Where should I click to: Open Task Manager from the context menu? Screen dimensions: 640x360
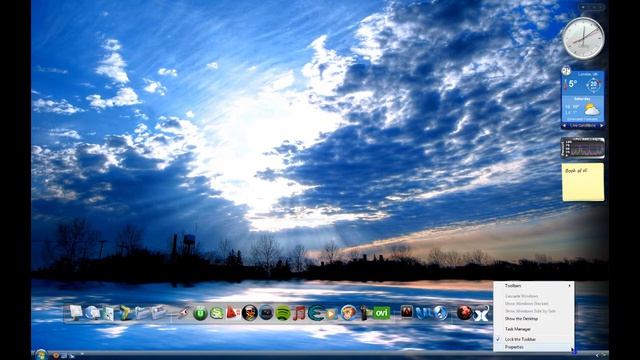pyautogui.click(x=518, y=329)
